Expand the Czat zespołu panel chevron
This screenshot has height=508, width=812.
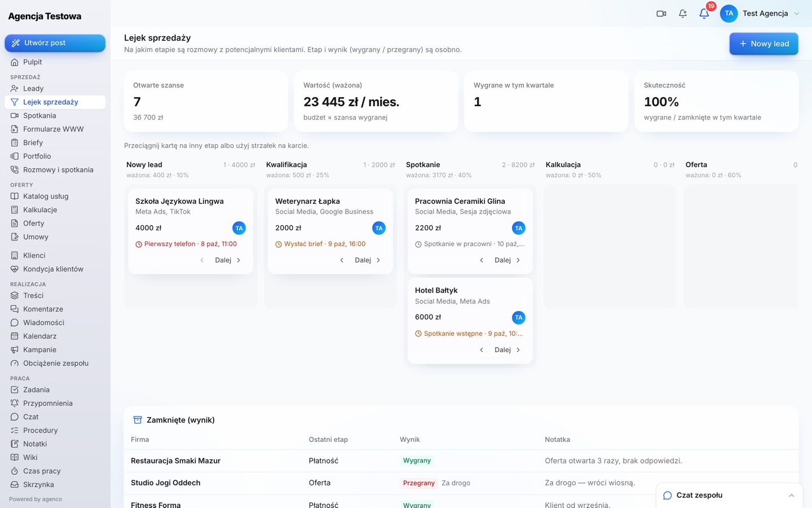[x=791, y=496]
